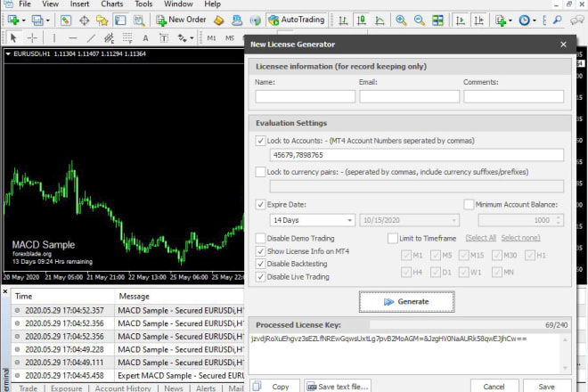This screenshot has height=392, width=588.
Task: Zoom out on the chart
Action: [420, 20]
